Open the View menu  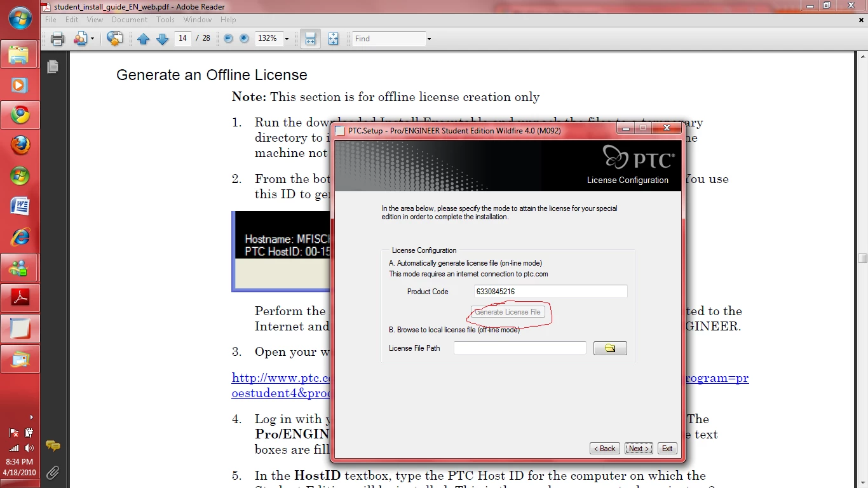pyautogui.click(x=95, y=20)
